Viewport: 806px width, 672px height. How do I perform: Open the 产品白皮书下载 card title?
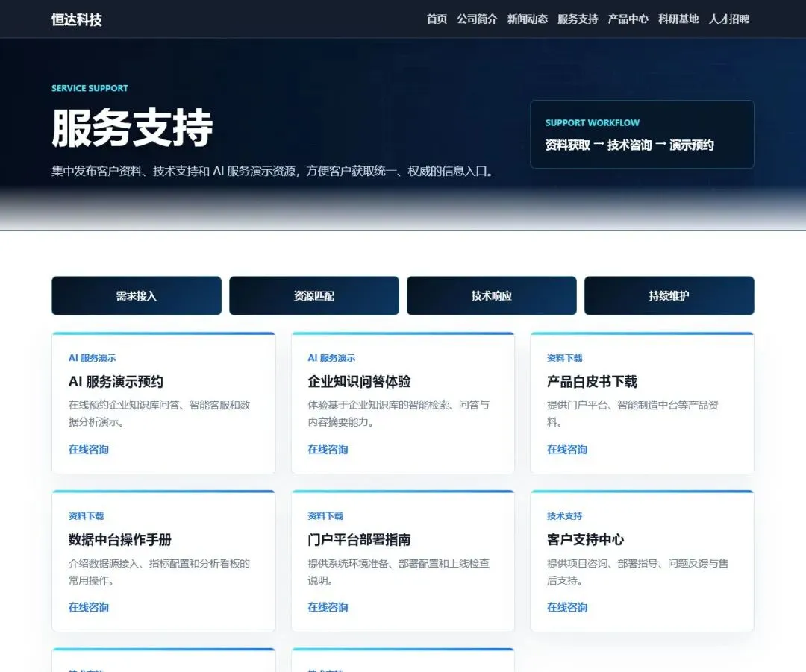coord(592,382)
